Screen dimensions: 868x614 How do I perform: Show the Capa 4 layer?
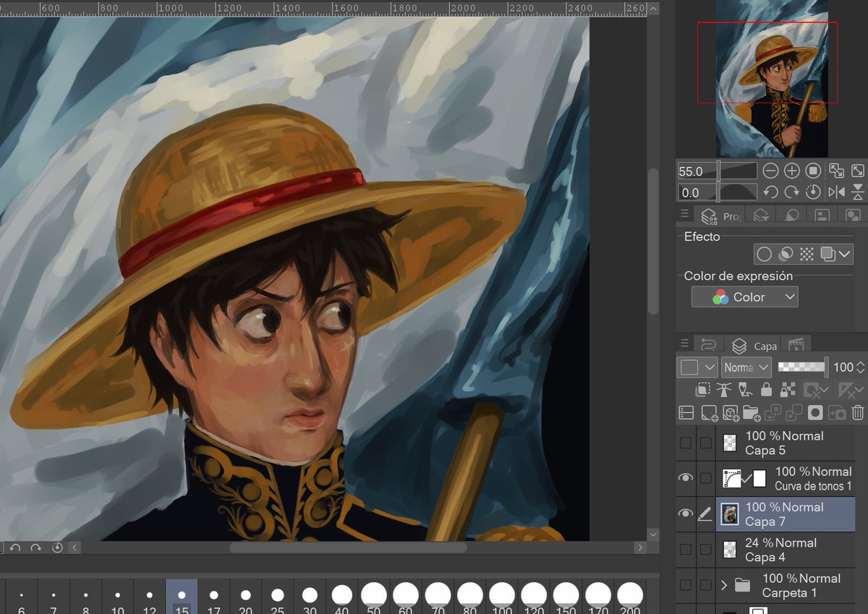point(686,550)
